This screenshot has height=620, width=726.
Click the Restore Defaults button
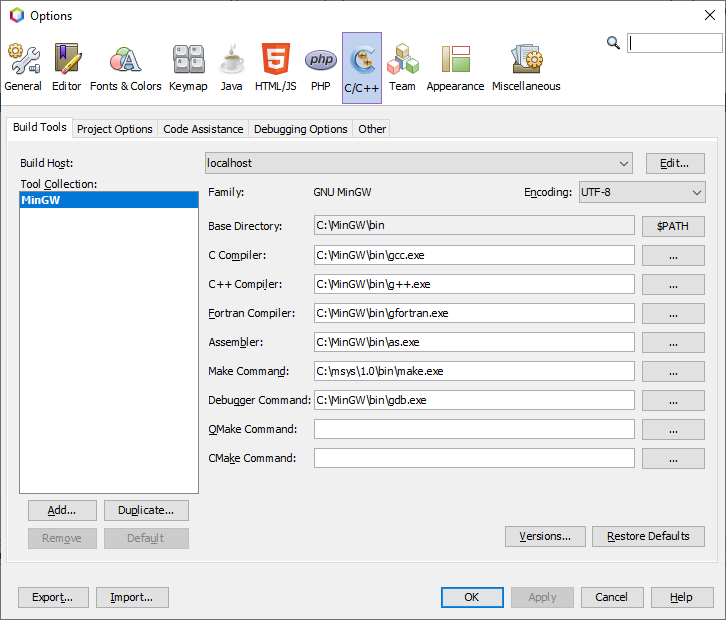click(648, 536)
